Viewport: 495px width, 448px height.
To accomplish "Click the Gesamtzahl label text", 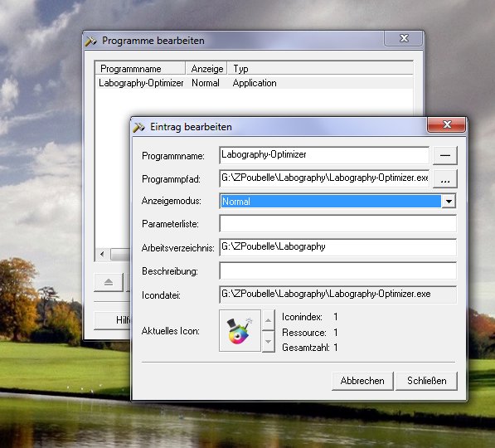I will click(306, 348).
